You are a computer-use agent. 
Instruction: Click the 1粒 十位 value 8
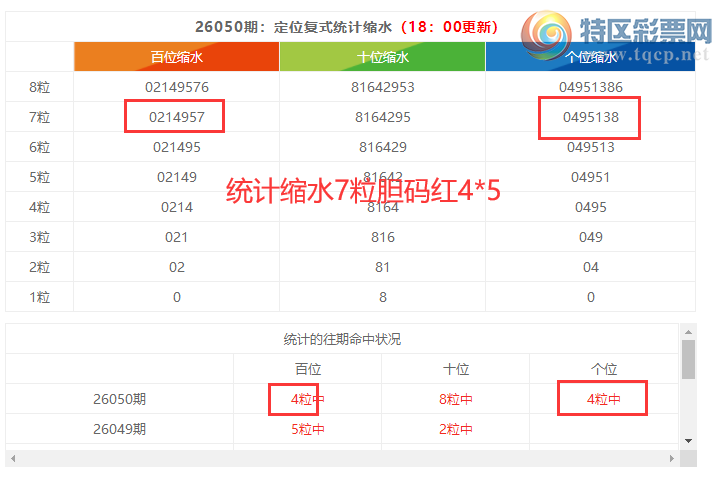(x=383, y=297)
